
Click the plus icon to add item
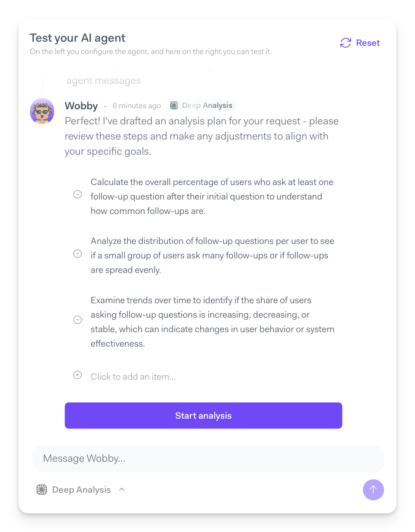78,375
